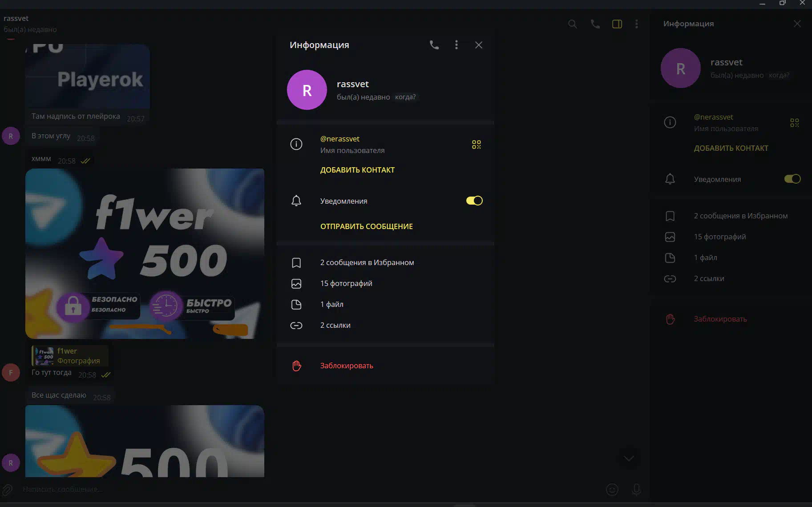
Task: Open the f1wer 500 image in chat
Action: pos(145,253)
